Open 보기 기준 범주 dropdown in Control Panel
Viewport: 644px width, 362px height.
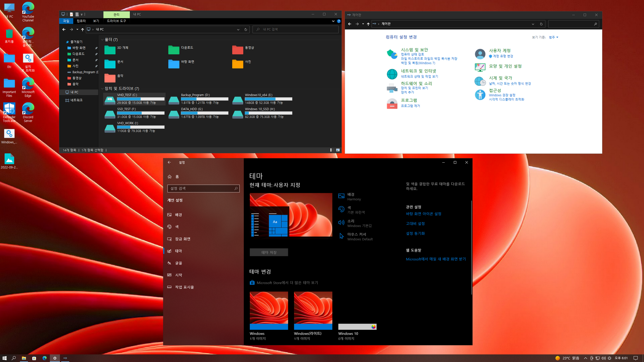point(553,37)
